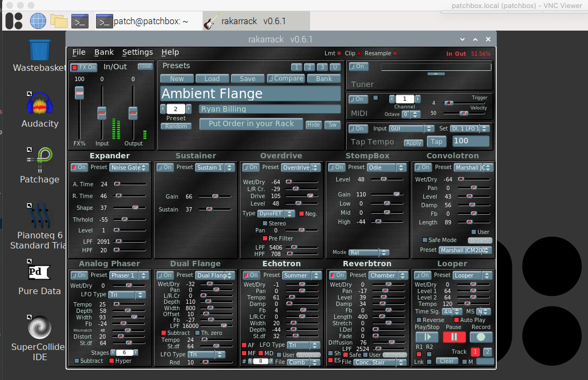
Task: Open the Raspberry Pi applications menu icon
Action: (14, 21)
